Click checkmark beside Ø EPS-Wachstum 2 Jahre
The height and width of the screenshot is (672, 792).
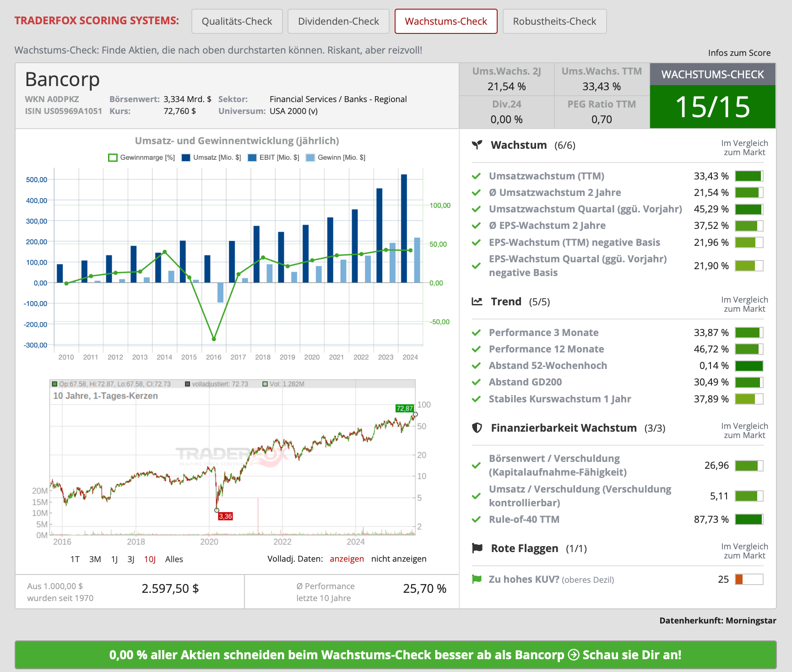[476, 226]
